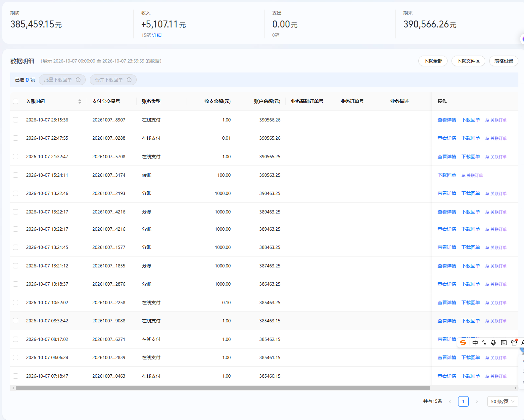Click 下载回单 on 15:24:11 转账 row
Screen dimensions: 524x420
pos(447,175)
